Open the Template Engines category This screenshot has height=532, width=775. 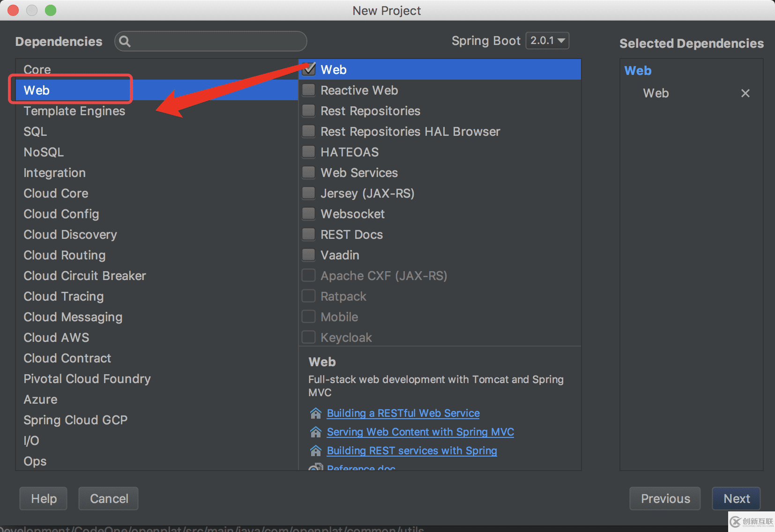157,111
